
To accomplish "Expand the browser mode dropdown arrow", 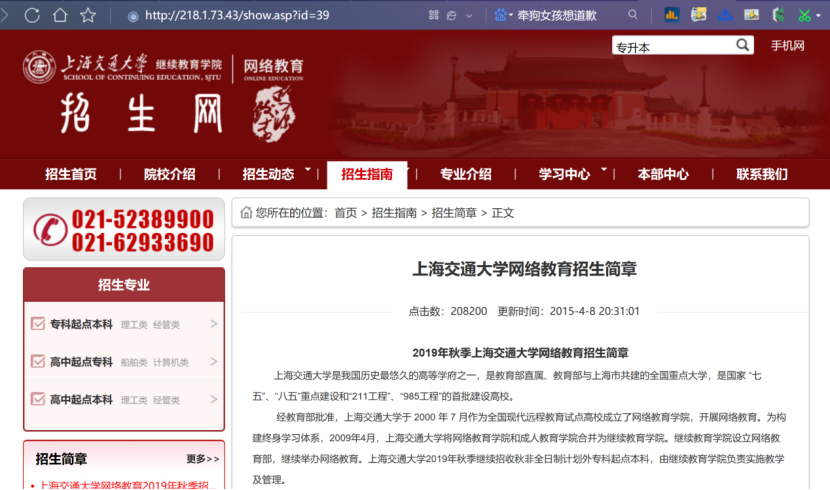I will click(469, 16).
